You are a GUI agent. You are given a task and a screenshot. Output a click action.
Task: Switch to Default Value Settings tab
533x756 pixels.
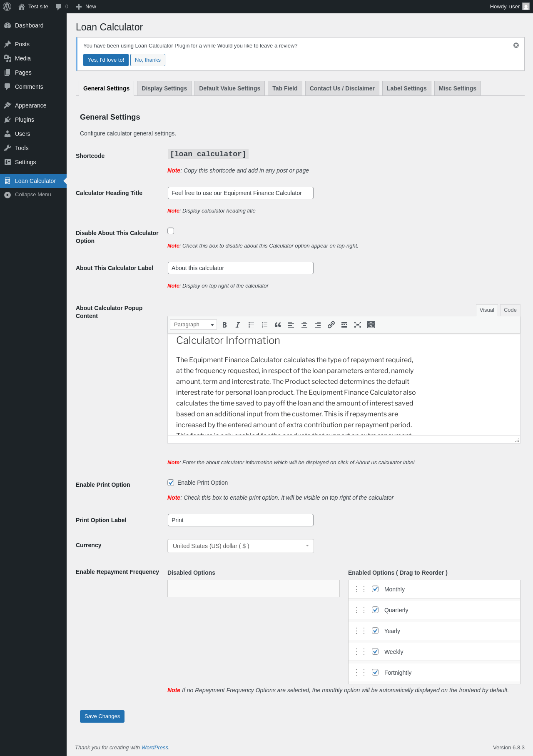[229, 88]
